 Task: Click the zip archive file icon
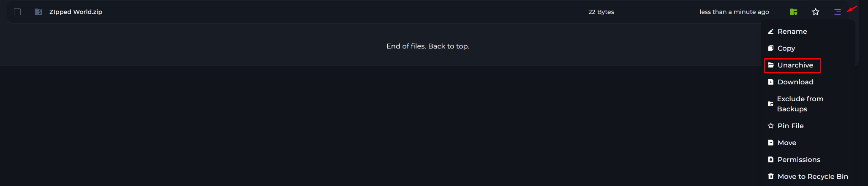[x=38, y=12]
